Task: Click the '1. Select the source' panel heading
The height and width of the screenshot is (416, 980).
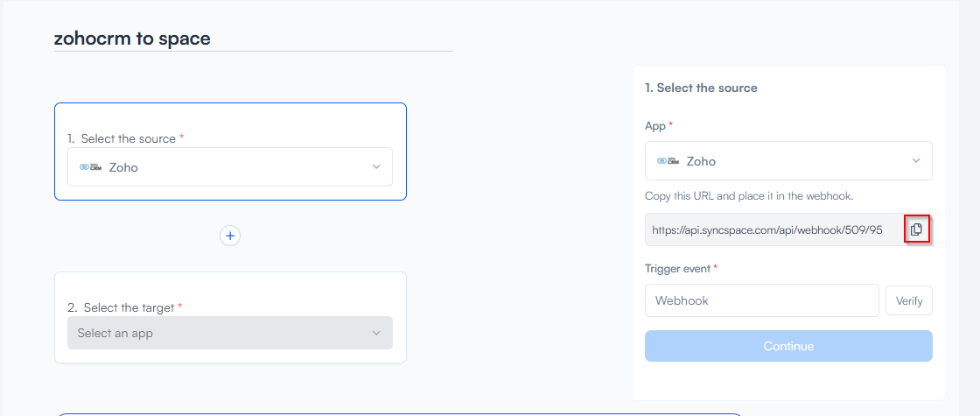Action: (x=701, y=88)
